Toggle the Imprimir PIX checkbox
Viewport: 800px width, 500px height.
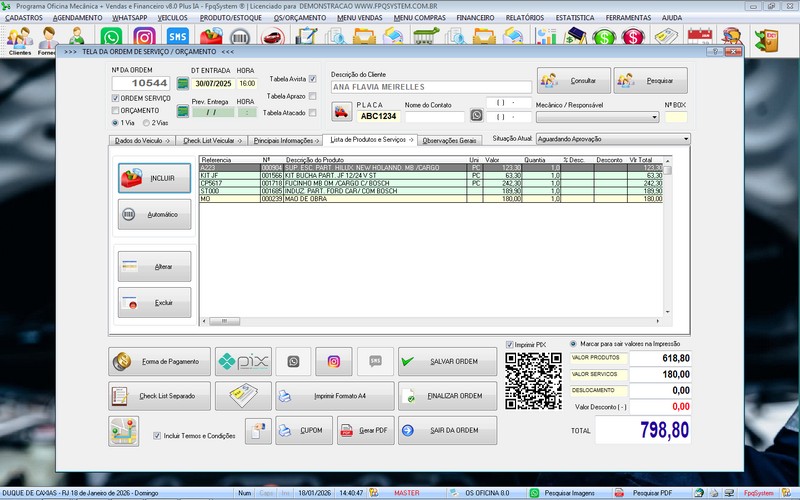pyautogui.click(x=510, y=345)
